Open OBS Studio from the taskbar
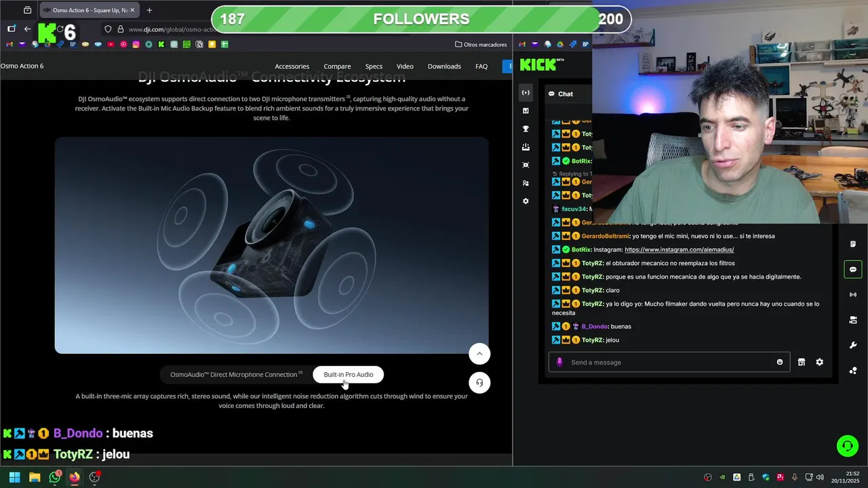Image resolution: width=868 pixels, height=488 pixels. point(95,477)
